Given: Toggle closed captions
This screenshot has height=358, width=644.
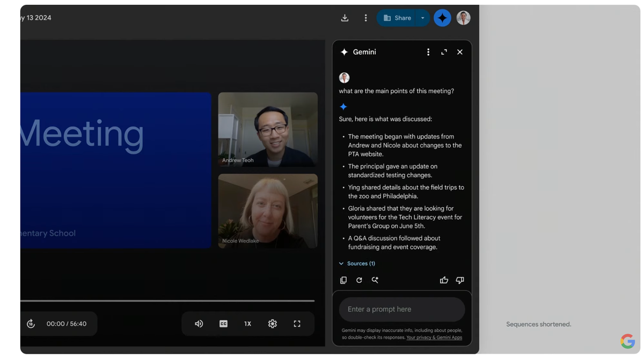Looking at the screenshot, I should (223, 324).
